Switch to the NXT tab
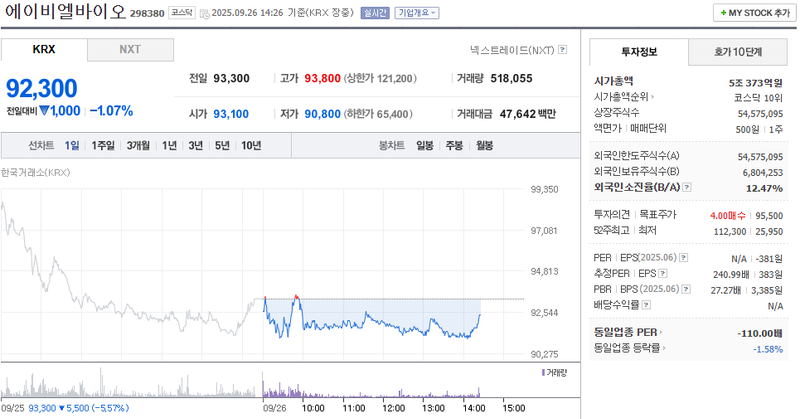Image resolution: width=800 pixels, height=419 pixels. (x=130, y=50)
